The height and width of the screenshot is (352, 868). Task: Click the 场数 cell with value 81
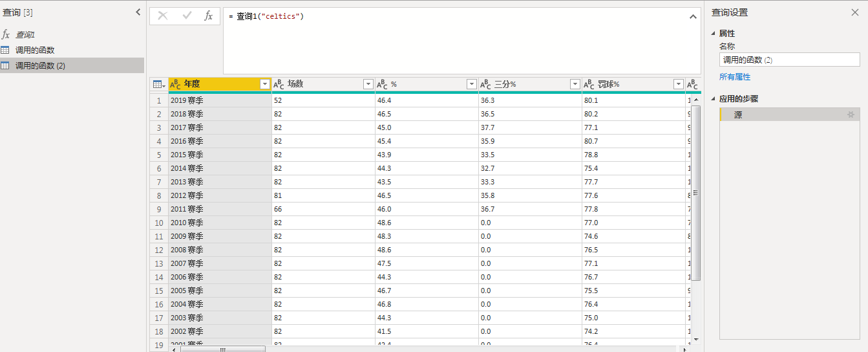[x=323, y=195]
